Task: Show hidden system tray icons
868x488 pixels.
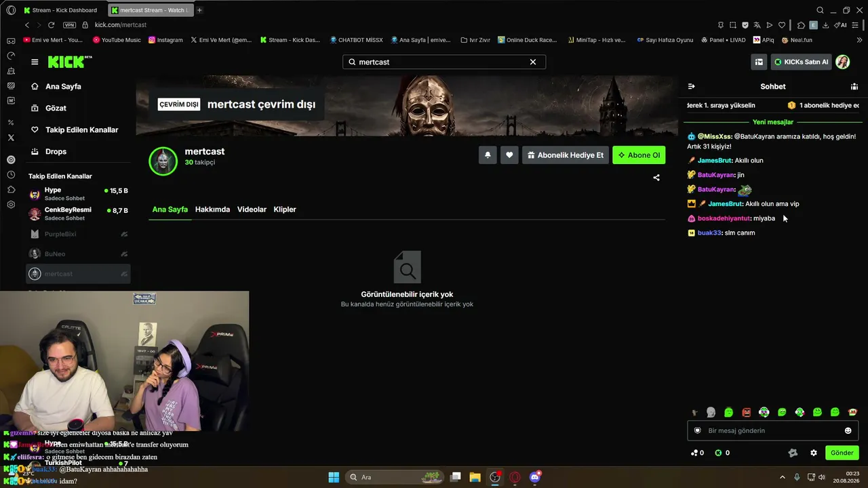Action: click(x=782, y=477)
